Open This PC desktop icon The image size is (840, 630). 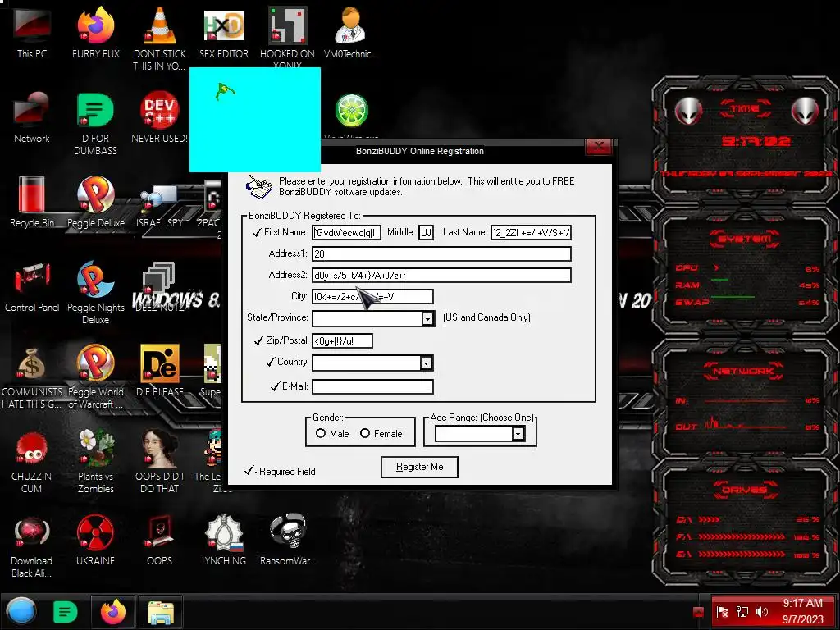pyautogui.click(x=32, y=33)
